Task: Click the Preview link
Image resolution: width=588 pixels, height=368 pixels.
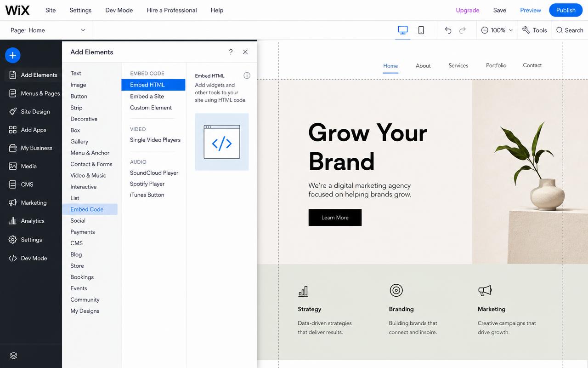Action: [x=531, y=10]
